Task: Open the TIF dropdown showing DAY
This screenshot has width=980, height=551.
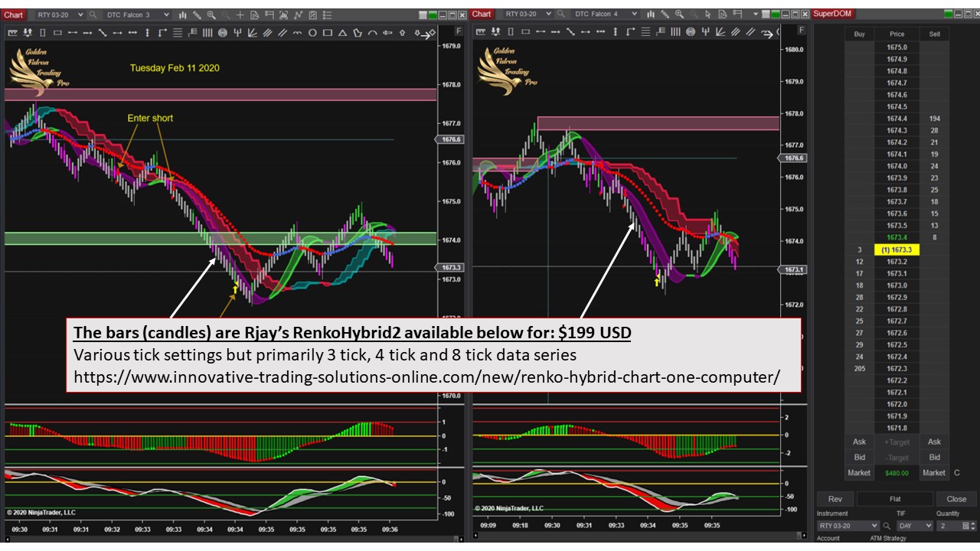Action: [913, 527]
